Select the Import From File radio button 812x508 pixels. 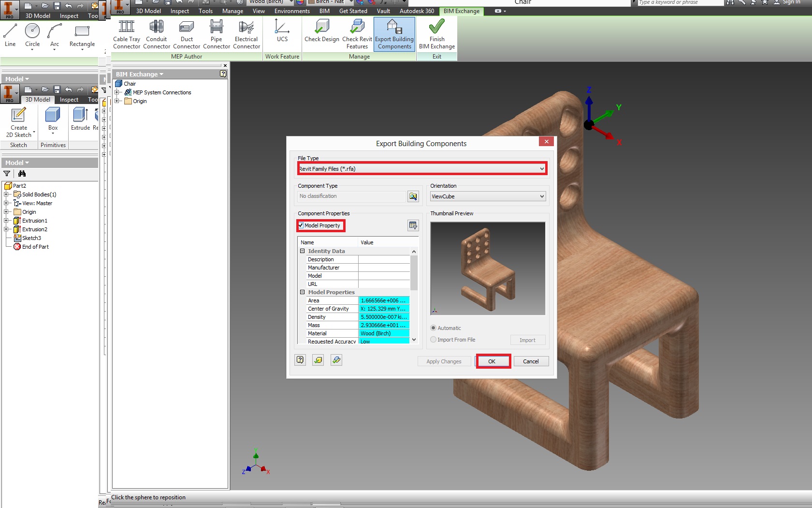(433, 340)
